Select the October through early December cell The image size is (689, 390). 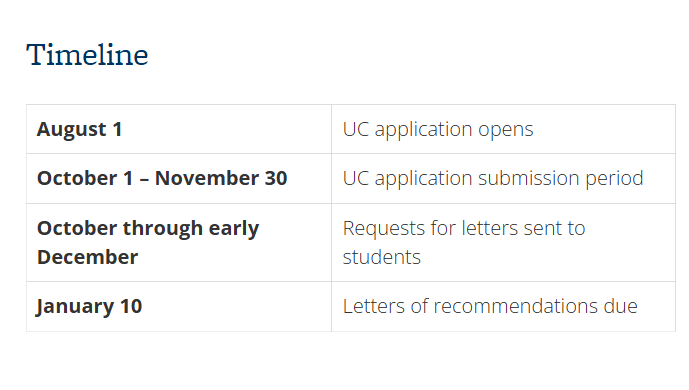pos(179,242)
